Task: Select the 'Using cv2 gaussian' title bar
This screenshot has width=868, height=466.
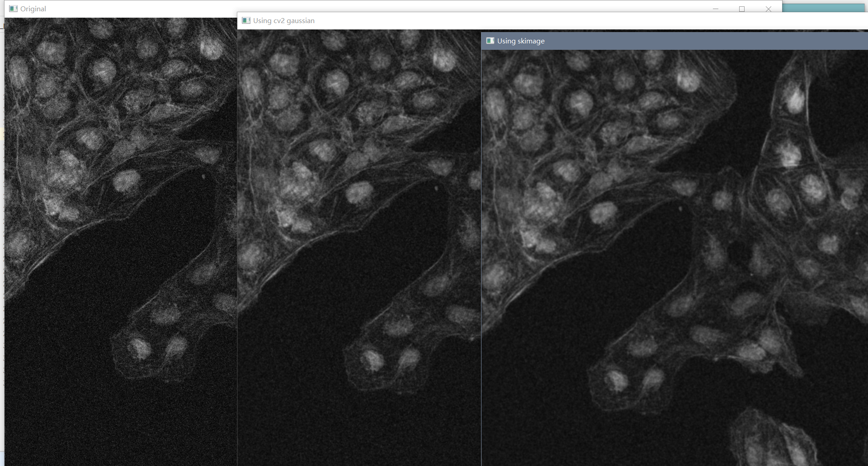Action: (552, 21)
